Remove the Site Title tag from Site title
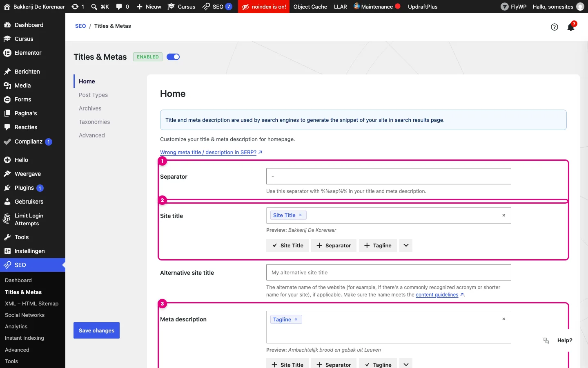The width and height of the screenshot is (588, 368). pyautogui.click(x=300, y=215)
